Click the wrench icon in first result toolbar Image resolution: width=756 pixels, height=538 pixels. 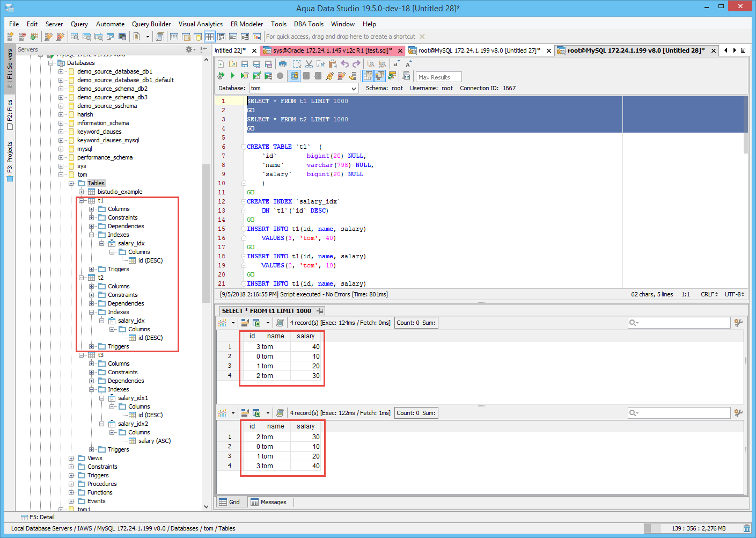coord(739,323)
